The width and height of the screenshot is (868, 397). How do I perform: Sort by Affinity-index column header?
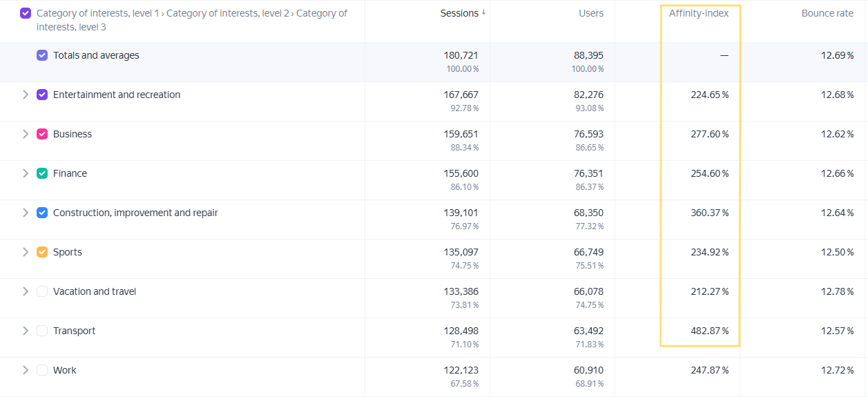(x=698, y=13)
